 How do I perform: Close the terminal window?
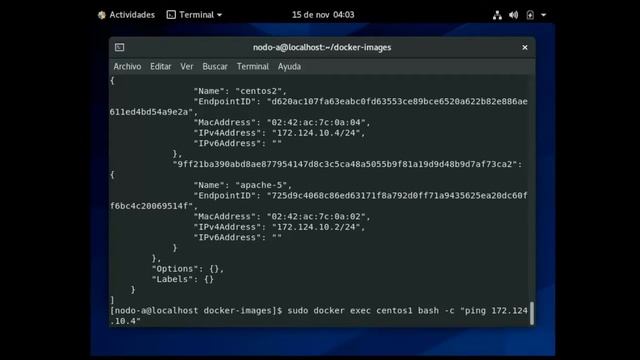(x=525, y=47)
